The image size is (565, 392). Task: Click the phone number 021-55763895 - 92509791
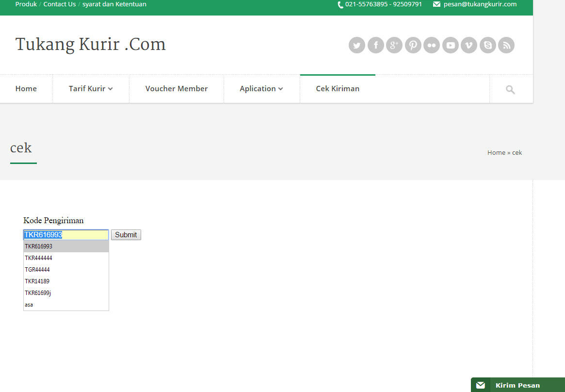coord(384,4)
